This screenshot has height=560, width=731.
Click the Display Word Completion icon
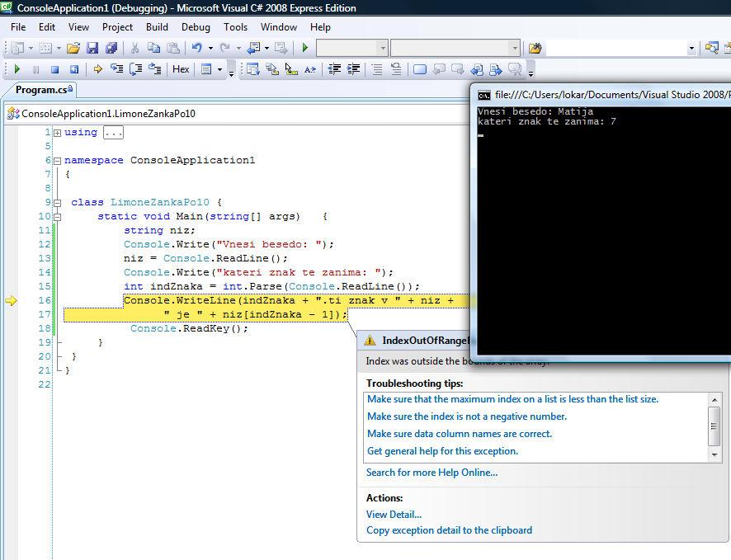click(310, 69)
